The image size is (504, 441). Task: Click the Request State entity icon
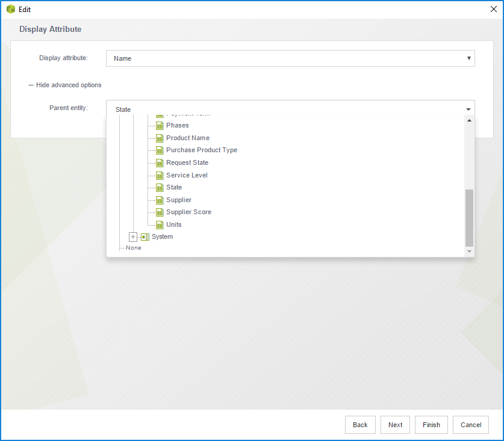point(160,163)
